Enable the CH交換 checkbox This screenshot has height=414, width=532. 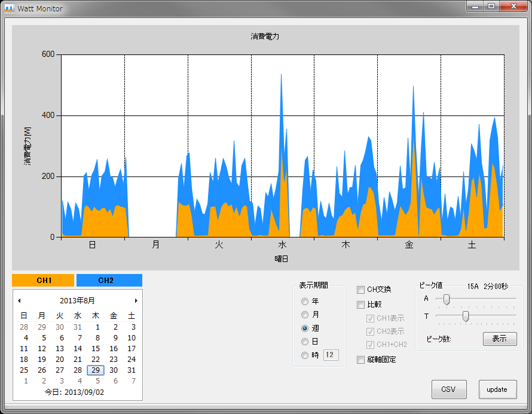point(360,290)
